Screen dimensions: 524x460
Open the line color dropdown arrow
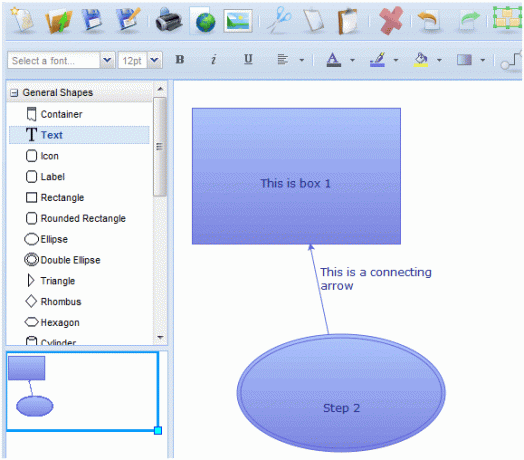(x=396, y=60)
